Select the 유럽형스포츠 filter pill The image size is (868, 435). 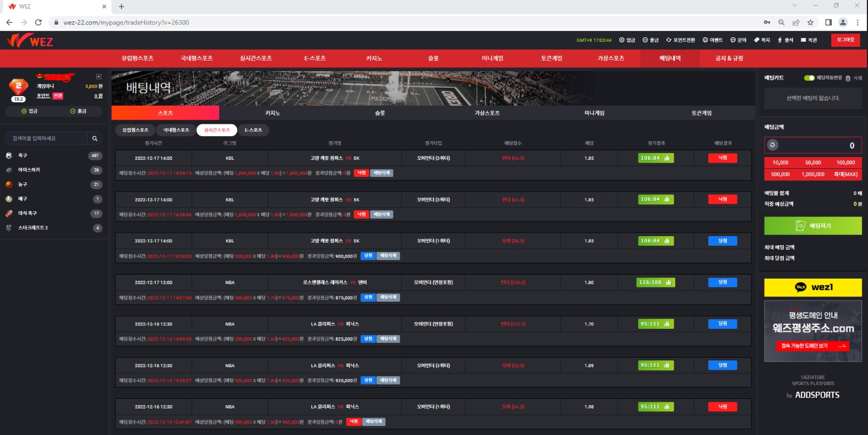click(x=135, y=130)
